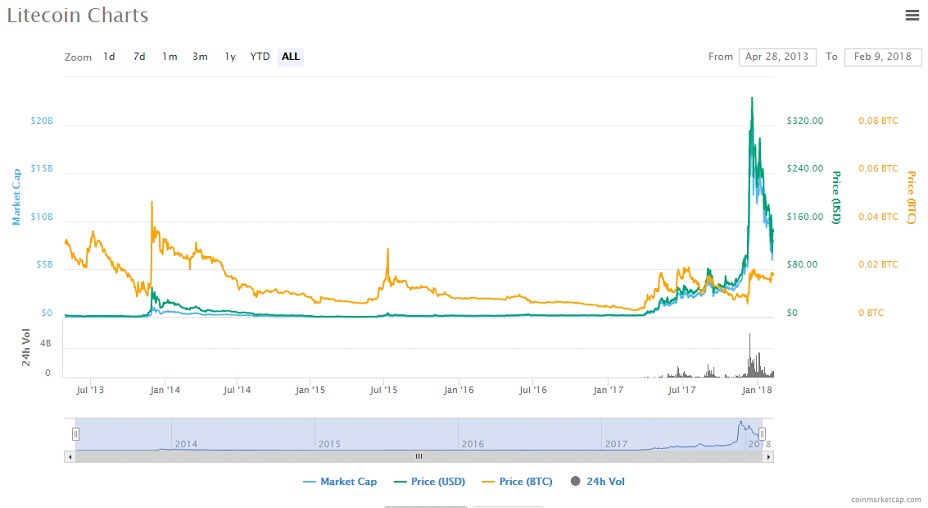This screenshot has width=928, height=508.
Task: Select the 7d zoom range
Action: coord(139,57)
